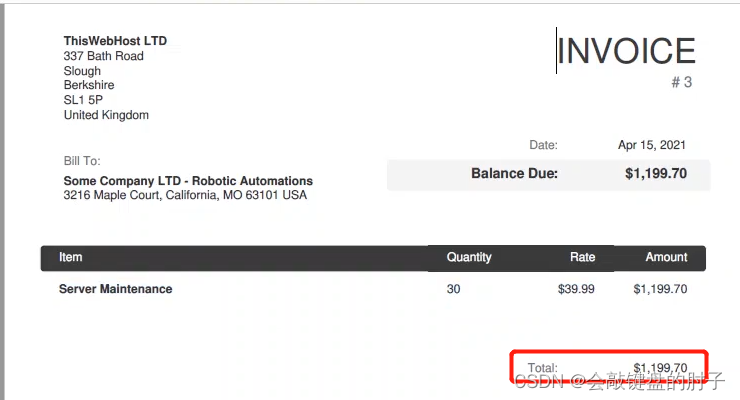Select the Server Maintenance line item

pos(116,289)
